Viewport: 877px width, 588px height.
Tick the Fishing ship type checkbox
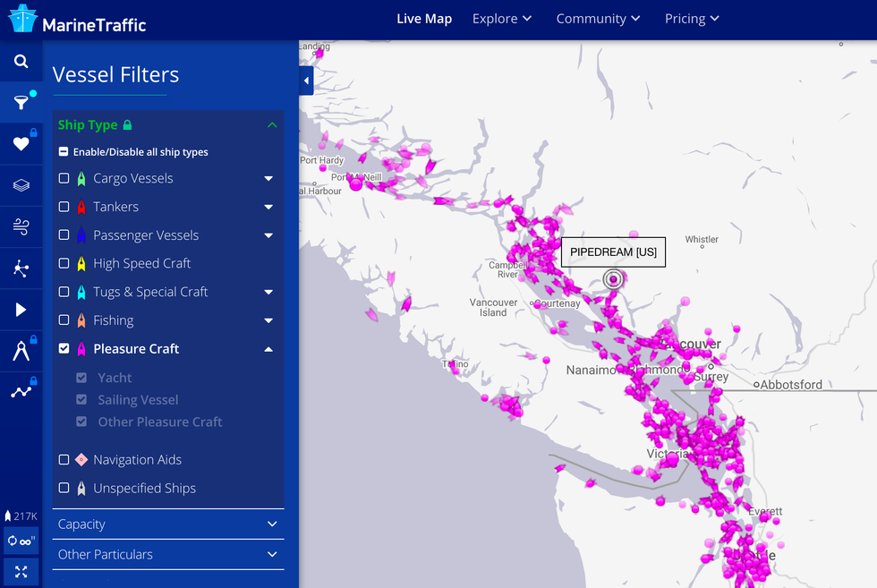click(x=64, y=320)
